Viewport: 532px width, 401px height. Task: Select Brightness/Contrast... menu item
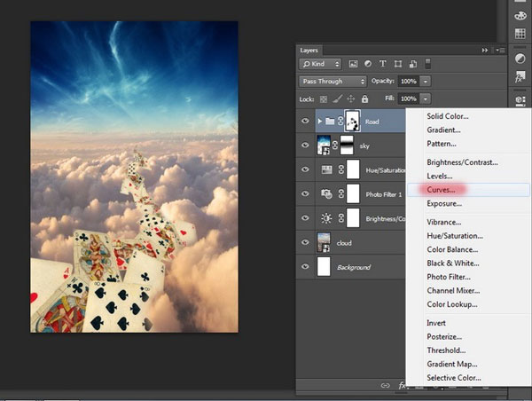click(463, 162)
